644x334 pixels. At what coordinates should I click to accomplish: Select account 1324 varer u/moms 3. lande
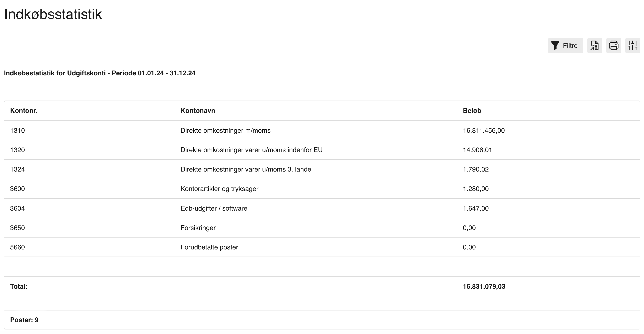click(x=246, y=169)
